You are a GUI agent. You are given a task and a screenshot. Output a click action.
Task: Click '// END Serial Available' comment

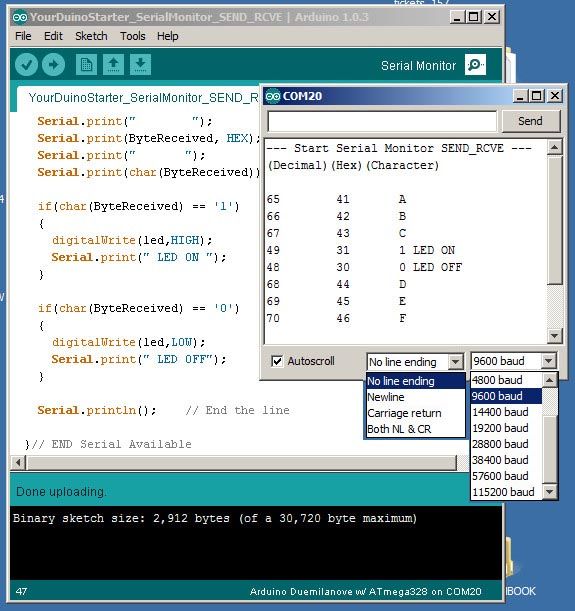[x=111, y=444]
